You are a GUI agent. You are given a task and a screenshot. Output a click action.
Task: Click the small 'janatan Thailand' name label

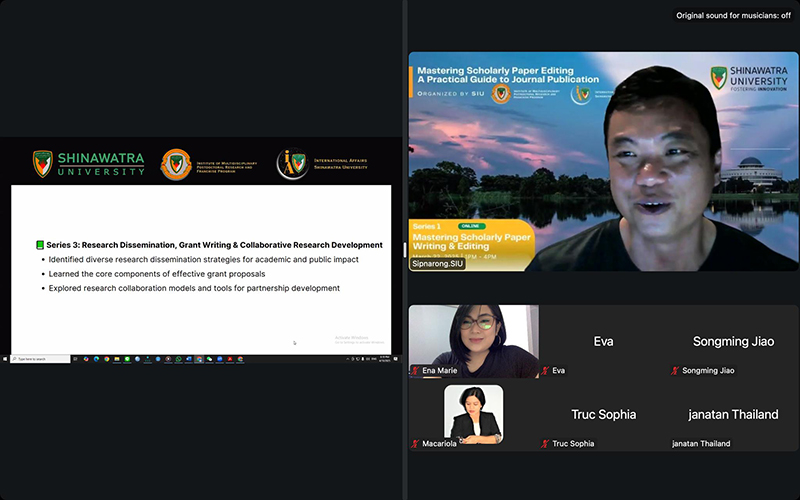pyautogui.click(x=701, y=443)
